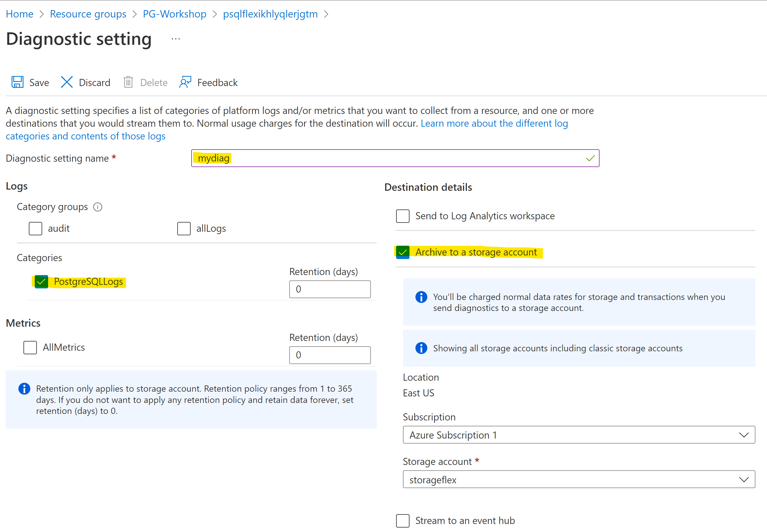The image size is (767, 532).
Task: Click the info icon next to Category groups
Action: pyautogui.click(x=98, y=207)
